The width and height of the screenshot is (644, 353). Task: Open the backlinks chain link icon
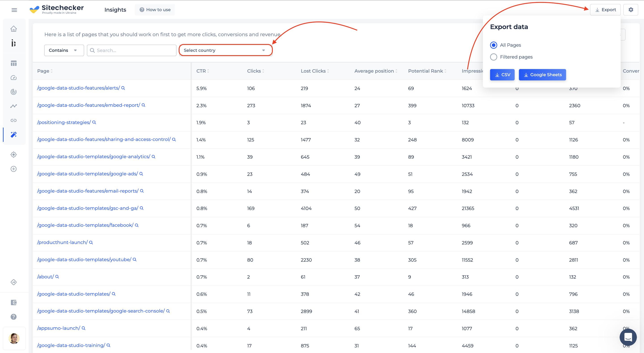click(x=14, y=120)
